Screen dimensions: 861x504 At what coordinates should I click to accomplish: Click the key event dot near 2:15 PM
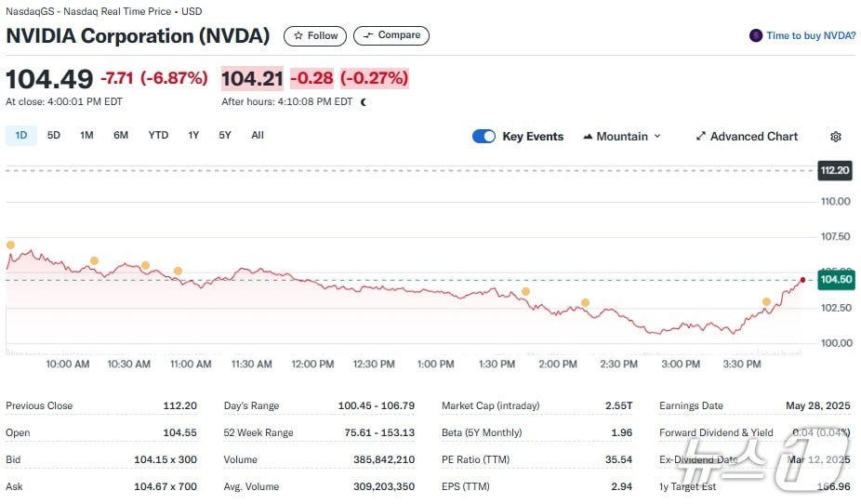(x=585, y=303)
